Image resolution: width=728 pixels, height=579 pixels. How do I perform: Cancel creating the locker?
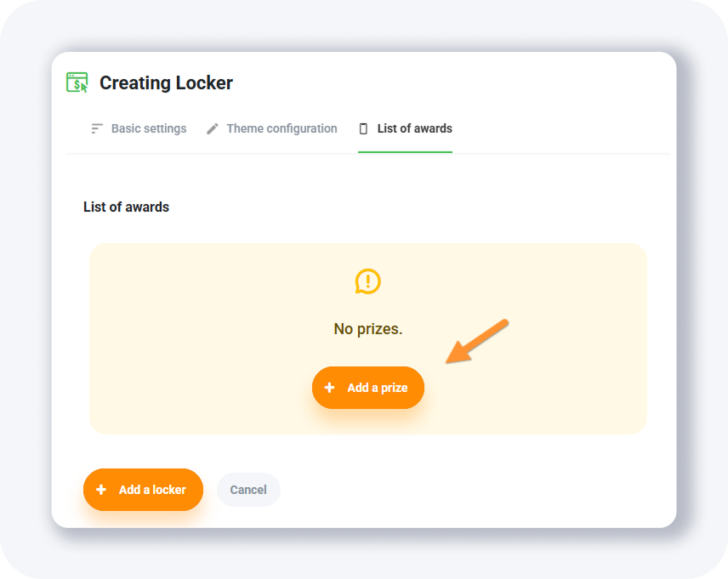[248, 490]
